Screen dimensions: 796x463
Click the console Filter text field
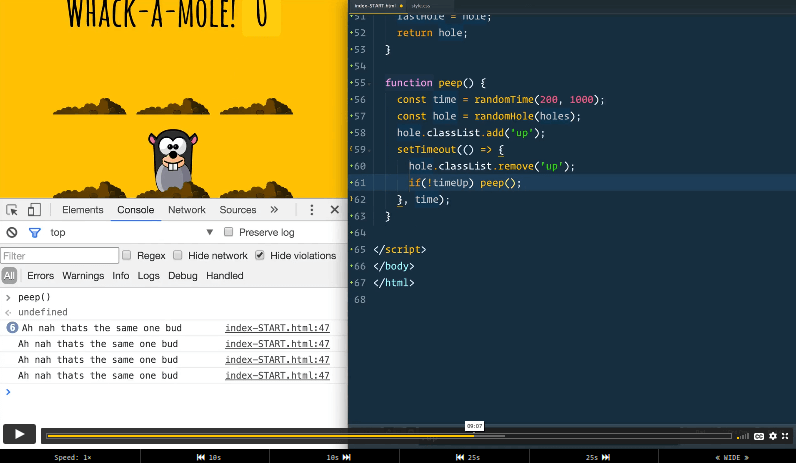(60, 255)
